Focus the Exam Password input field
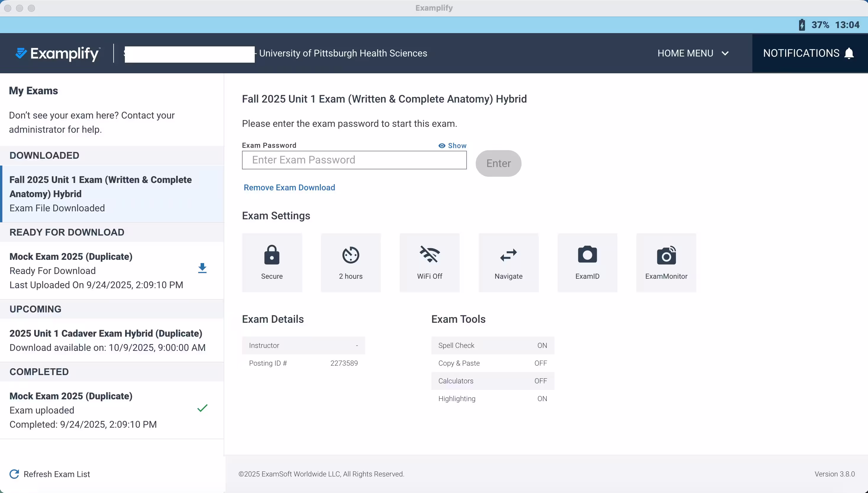The height and width of the screenshot is (493, 868). pos(354,160)
